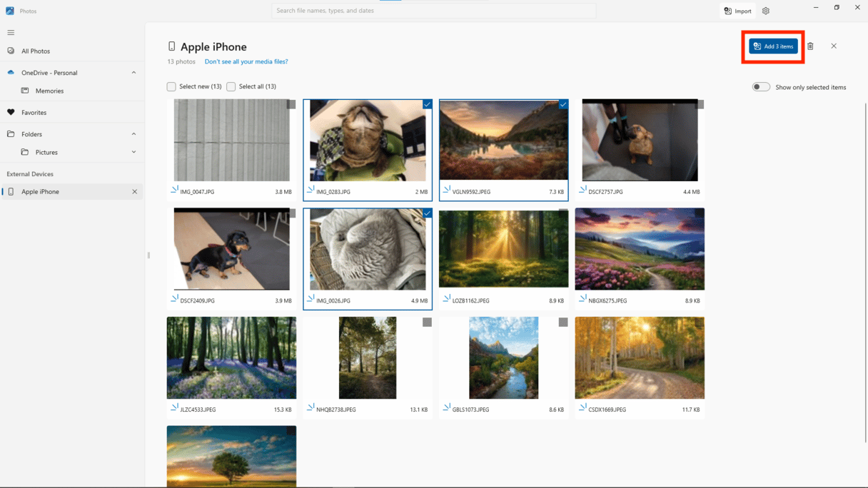Check the Select new (13) checkbox
The image size is (868, 488).
[171, 87]
